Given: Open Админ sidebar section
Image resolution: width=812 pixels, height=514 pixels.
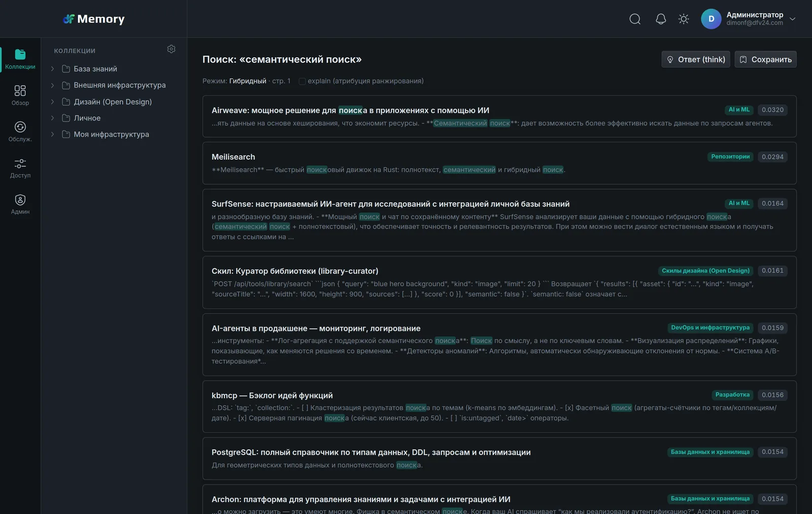Looking at the screenshot, I should pos(20,204).
